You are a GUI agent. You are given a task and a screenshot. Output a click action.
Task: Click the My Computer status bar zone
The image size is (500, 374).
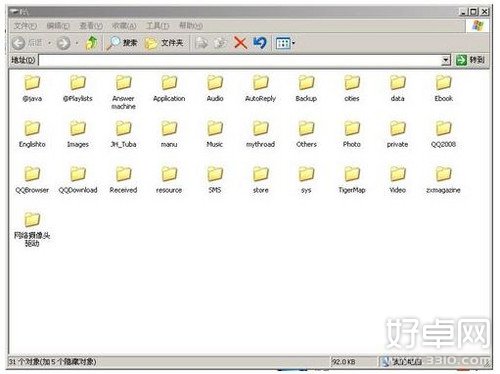(402, 362)
